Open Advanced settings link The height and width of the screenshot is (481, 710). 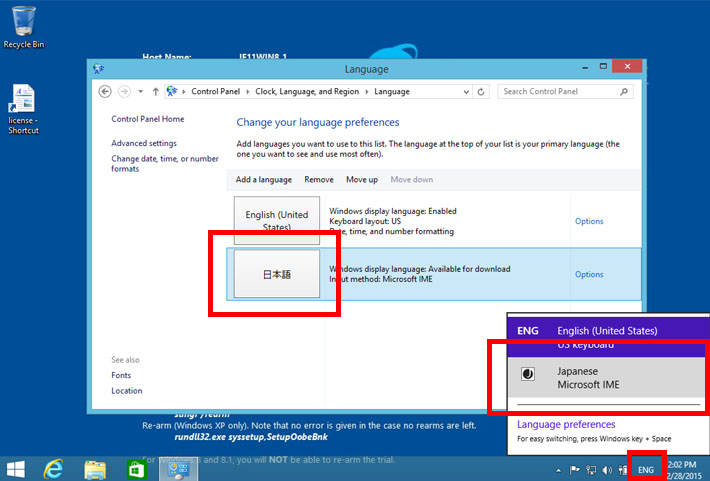click(x=144, y=143)
